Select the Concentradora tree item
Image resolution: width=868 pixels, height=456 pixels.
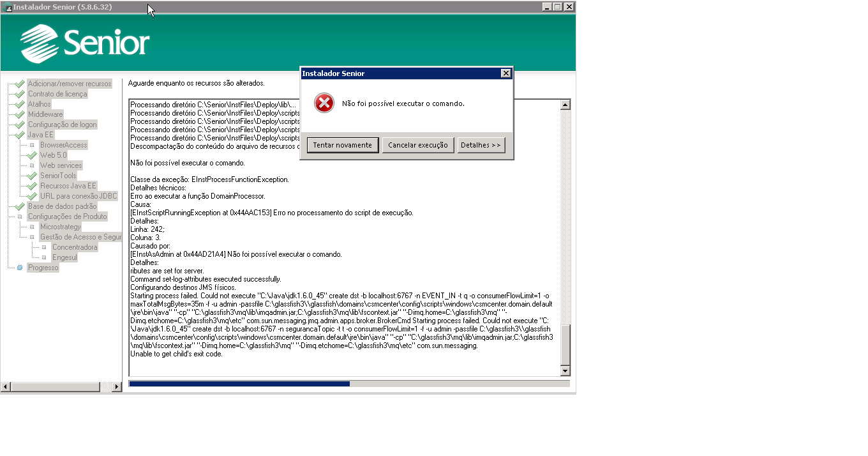pos(75,247)
